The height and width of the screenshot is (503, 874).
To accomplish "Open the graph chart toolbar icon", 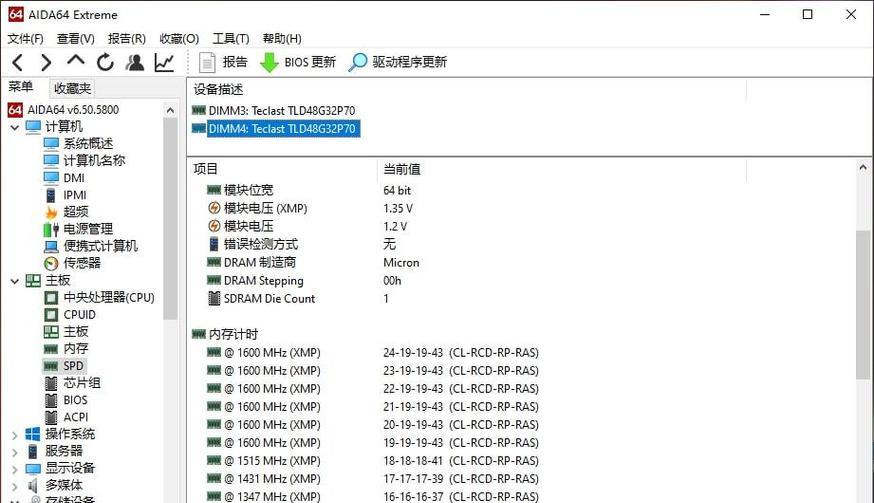I will tap(164, 62).
